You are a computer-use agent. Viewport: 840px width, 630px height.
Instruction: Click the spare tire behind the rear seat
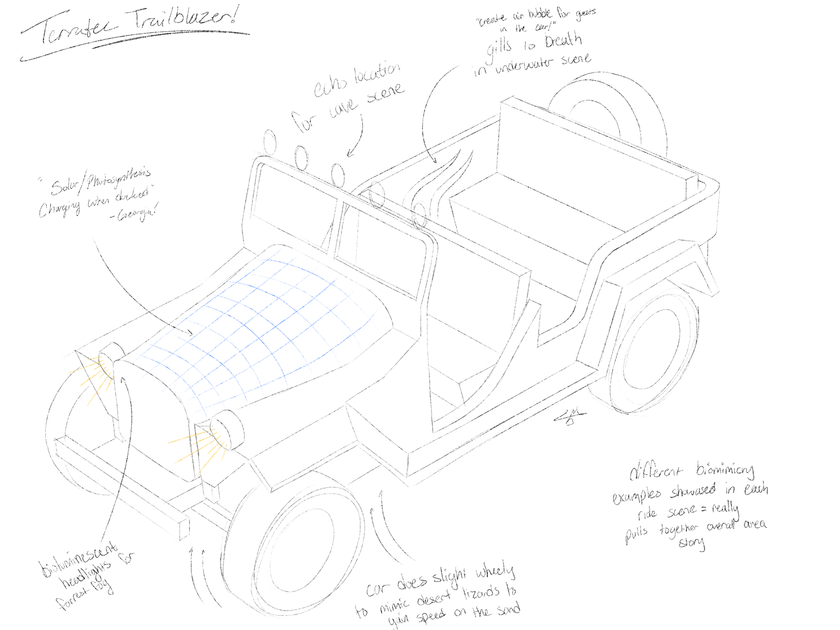(608, 115)
